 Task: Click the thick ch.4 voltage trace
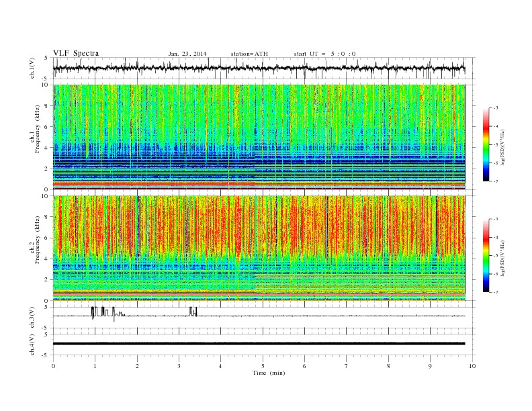click(x=259, y=344)
